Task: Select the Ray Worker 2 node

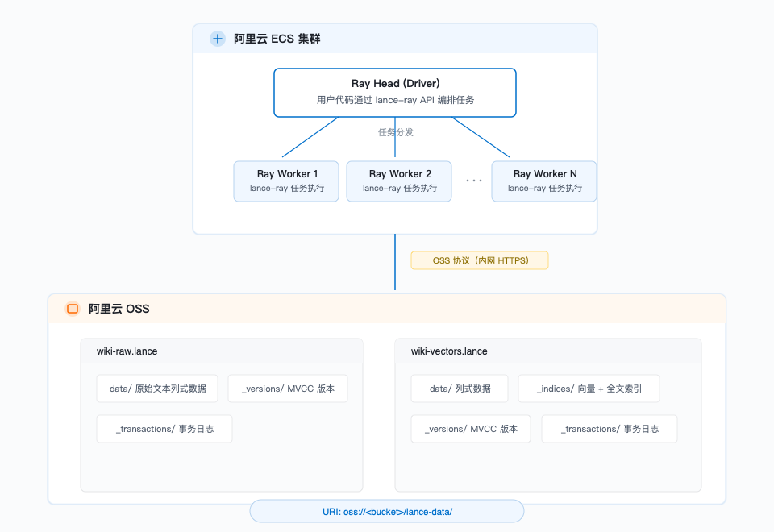Action: coord(399,181)
